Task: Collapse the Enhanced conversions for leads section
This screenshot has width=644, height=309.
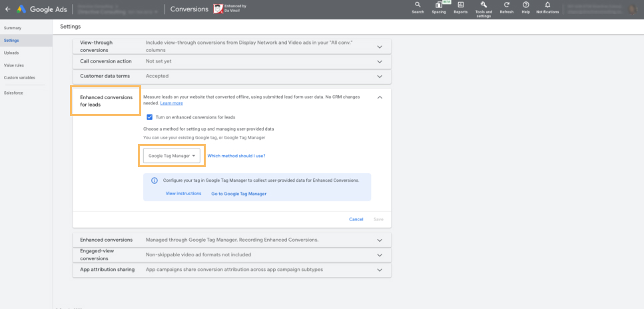Action: tap(380, 97)
